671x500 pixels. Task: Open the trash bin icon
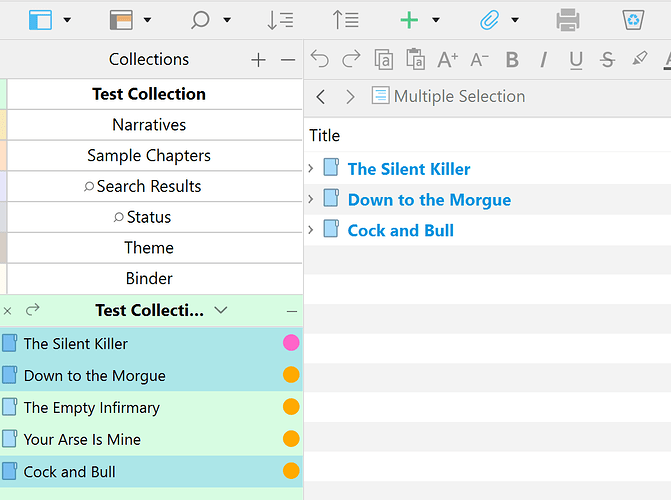click(632, 19)
